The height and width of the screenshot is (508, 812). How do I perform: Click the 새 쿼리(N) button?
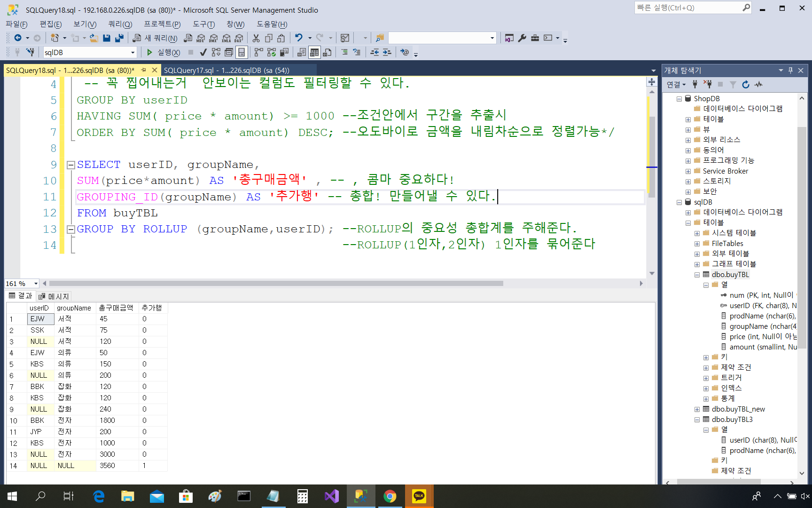pyautogui.click(x=155, y=38)
